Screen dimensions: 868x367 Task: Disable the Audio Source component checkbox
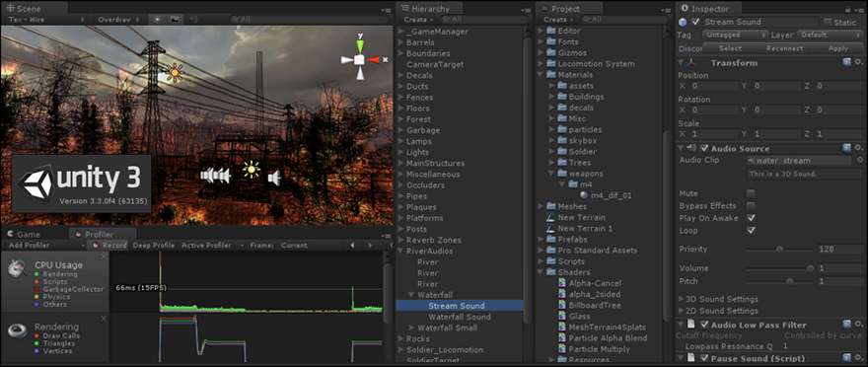pyautogui.click(x=704, y=148)
